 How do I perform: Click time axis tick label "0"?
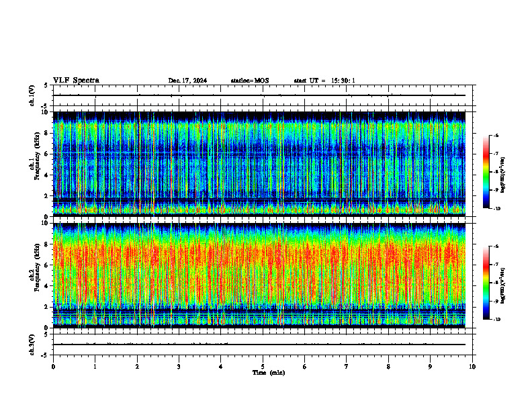[x=53, y=367]
